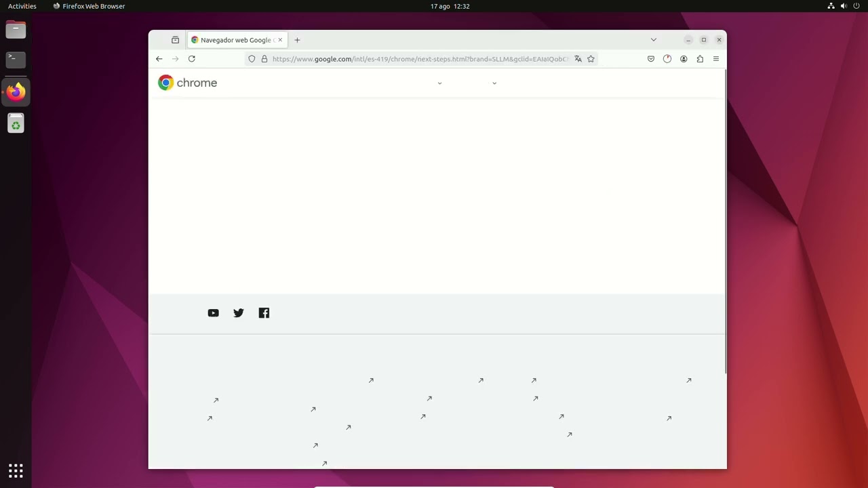
Task: Expand the list all tabs chevron
Action: (654, 40)
